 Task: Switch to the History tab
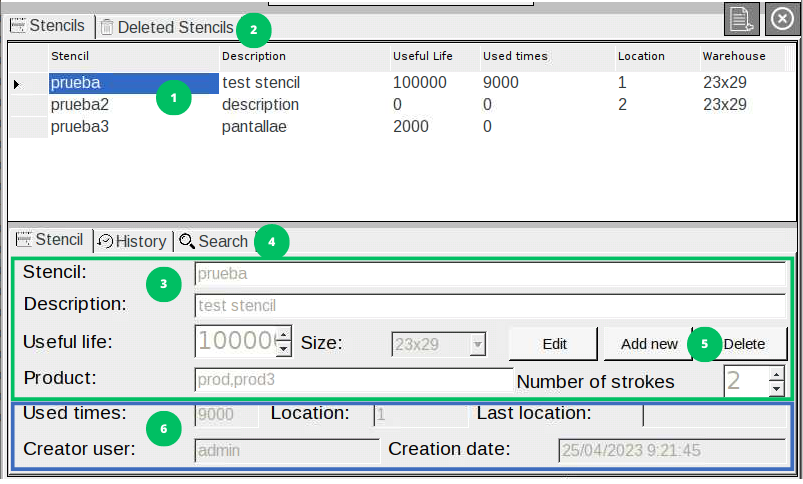pos(133,241)
